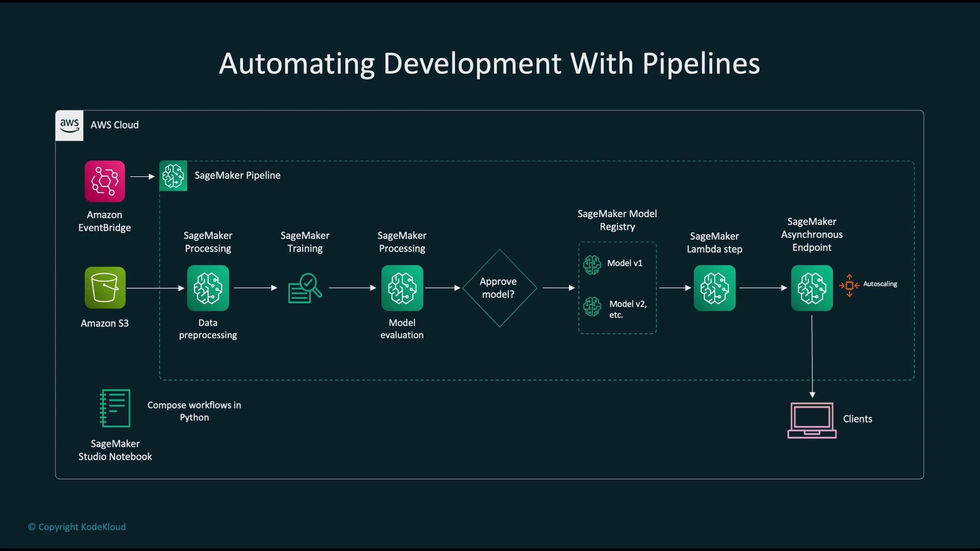The image size is (980, 551).
Task: Click the Model v2 registry icon
Action: pyautogui.click(x=592, y=307)
